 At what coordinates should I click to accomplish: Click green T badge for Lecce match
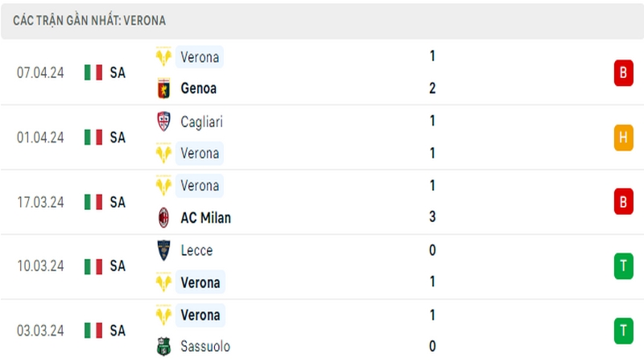coord(623,266)
